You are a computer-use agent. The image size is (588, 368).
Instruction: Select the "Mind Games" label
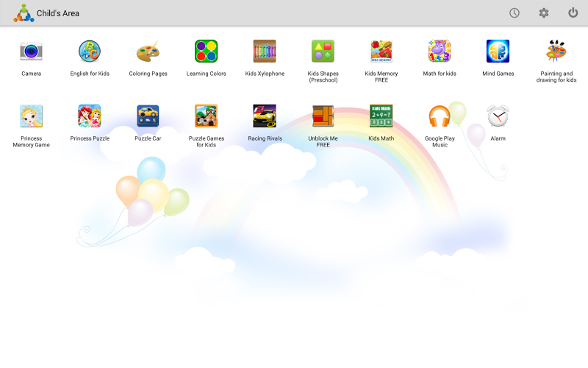pyautogui.click(x=498, y=74)
